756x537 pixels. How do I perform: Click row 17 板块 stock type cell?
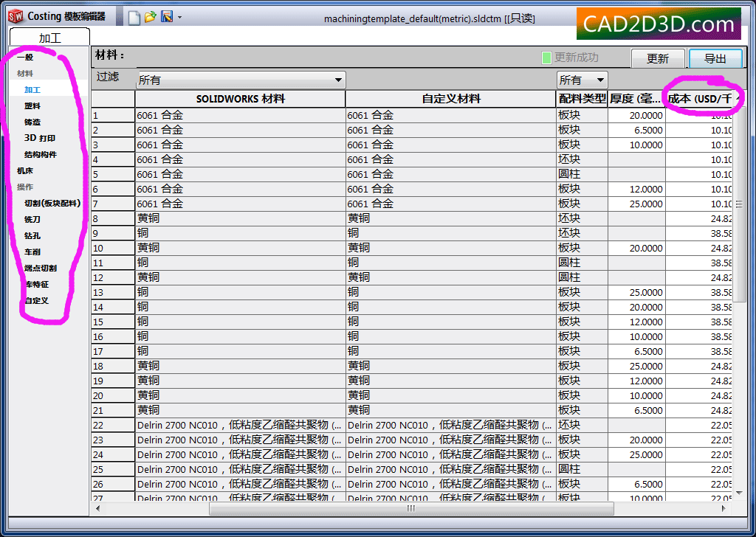click(x=582, y=352)
